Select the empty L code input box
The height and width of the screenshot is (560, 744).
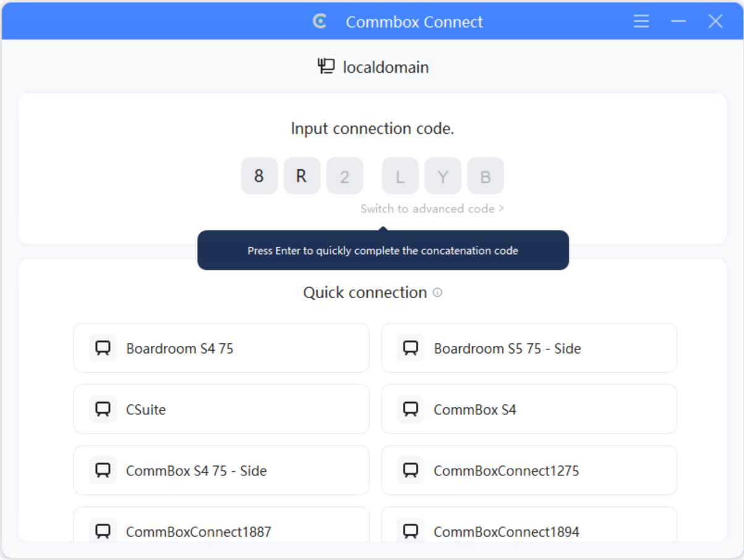(x=399, y=176)
